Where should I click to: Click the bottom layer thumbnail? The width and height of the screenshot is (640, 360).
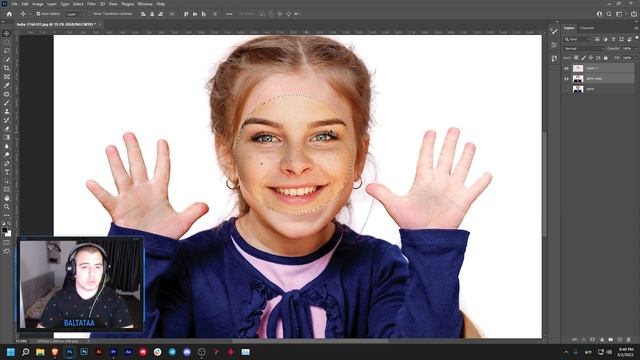[578, 89]
